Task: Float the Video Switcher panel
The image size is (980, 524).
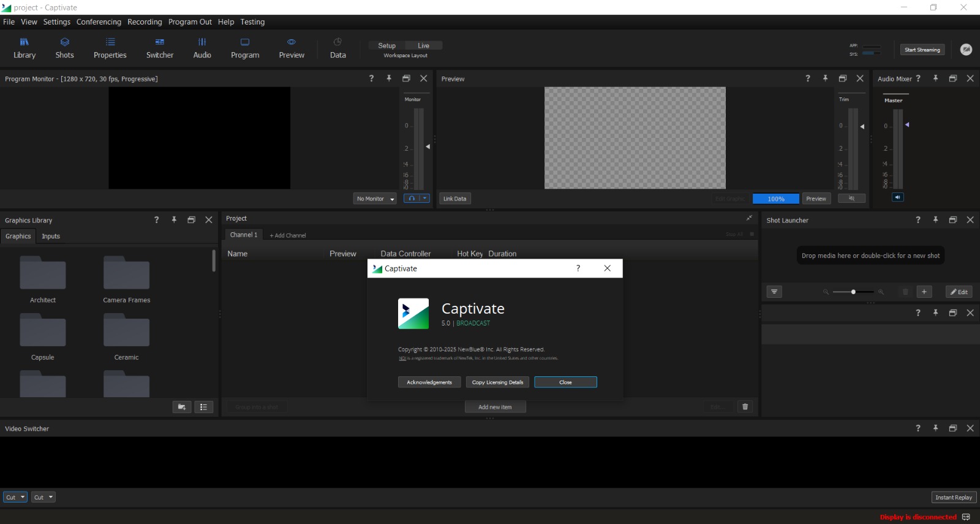Action: [x=952, y=428]
